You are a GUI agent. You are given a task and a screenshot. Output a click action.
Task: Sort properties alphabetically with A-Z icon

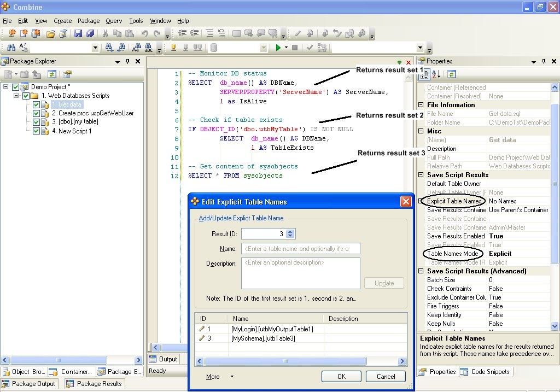click(x=436, y=74)
